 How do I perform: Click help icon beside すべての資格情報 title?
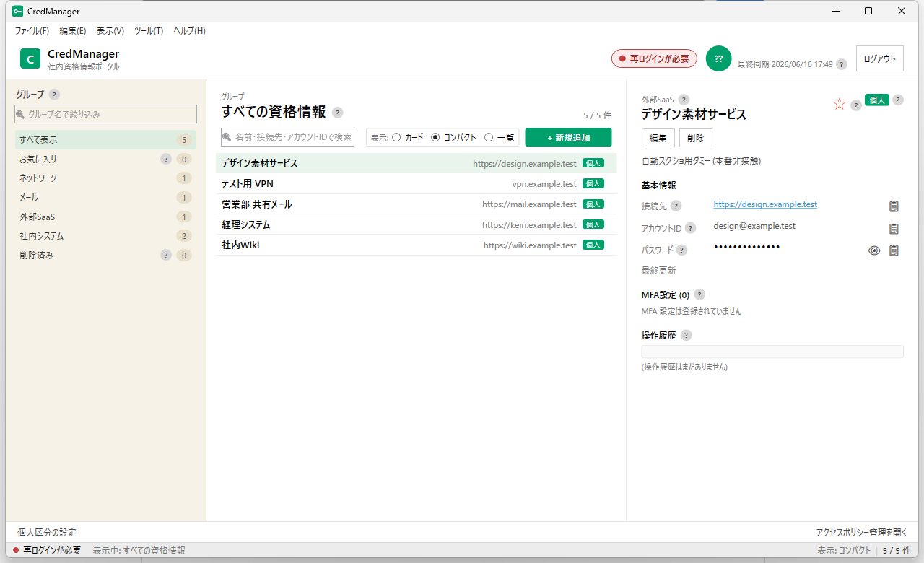pos(337,112)
